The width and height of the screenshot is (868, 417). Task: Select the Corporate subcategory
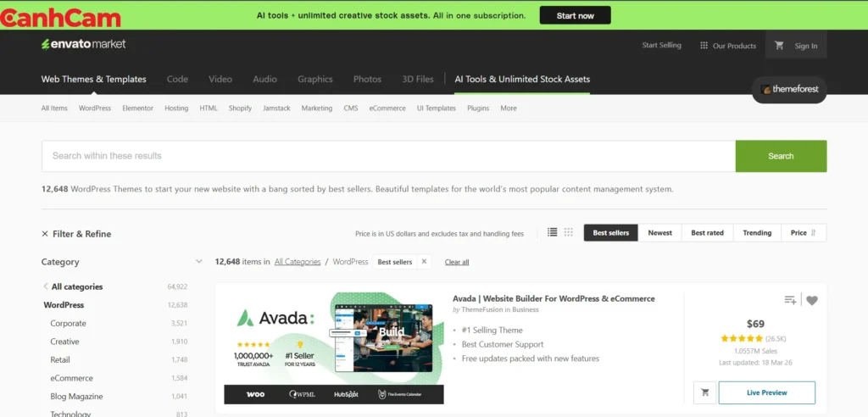pyautogui.click(x=68, y=323)
